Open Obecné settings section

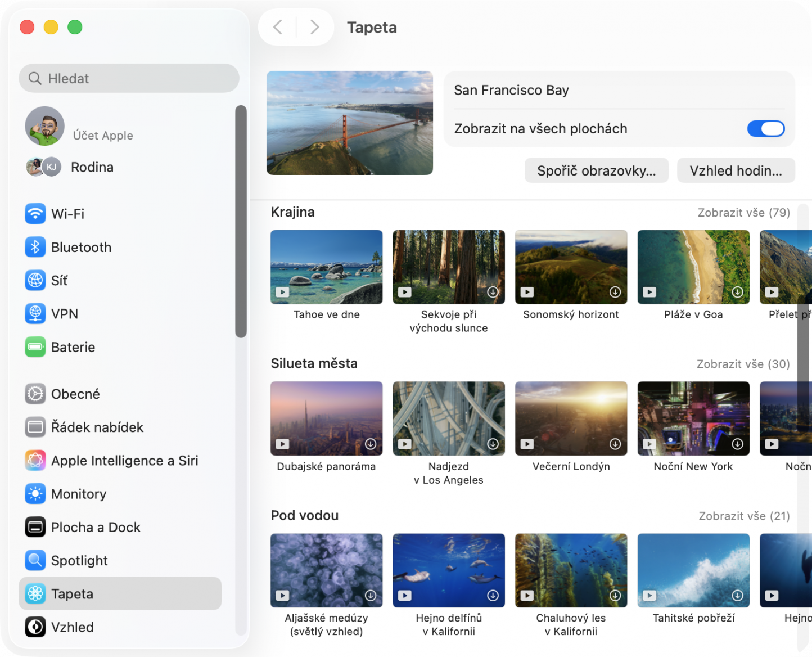[x=75, y=394]
